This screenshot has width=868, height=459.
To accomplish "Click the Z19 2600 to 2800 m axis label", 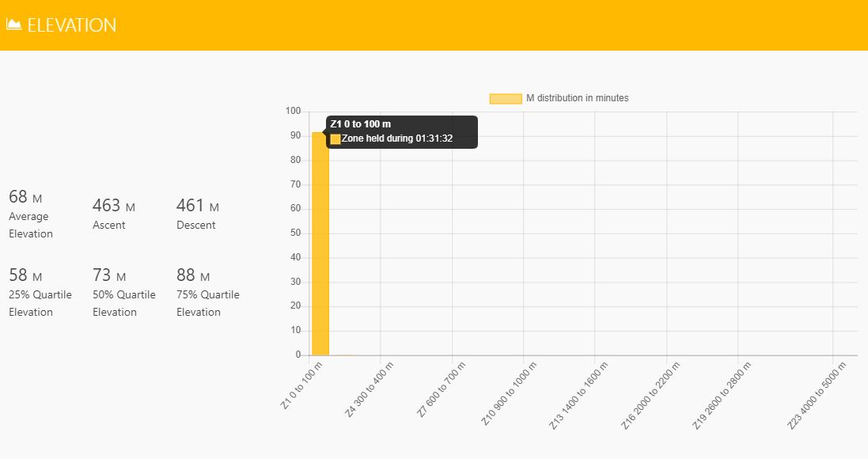I will [722, 396].
